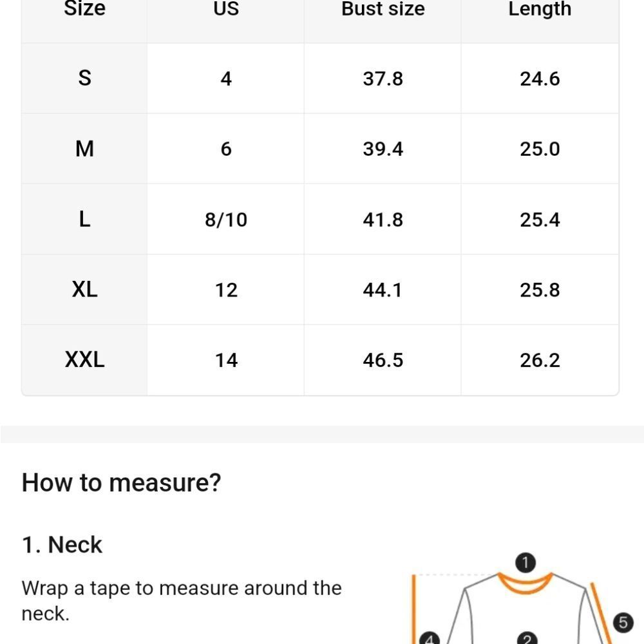Click the 1. Neck heading
Image resolution: width=644 pixels, height=644 pixels.
[x=62, y=545]
